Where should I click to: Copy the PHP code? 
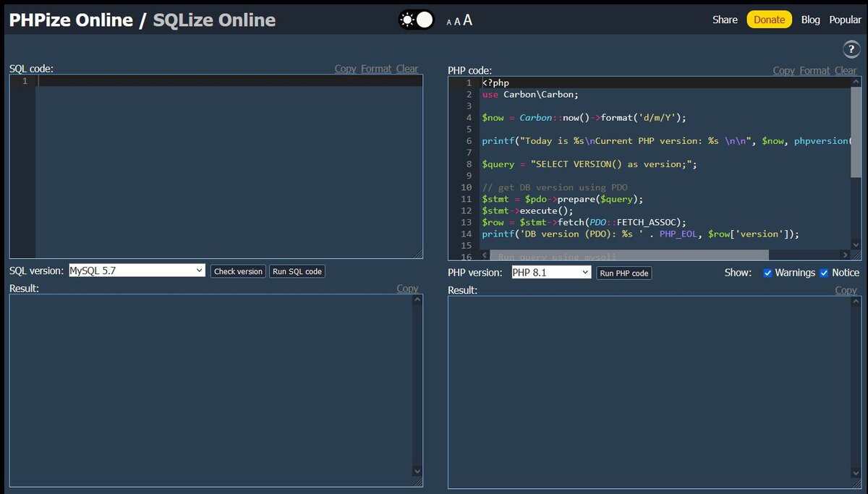click(784, 70)
